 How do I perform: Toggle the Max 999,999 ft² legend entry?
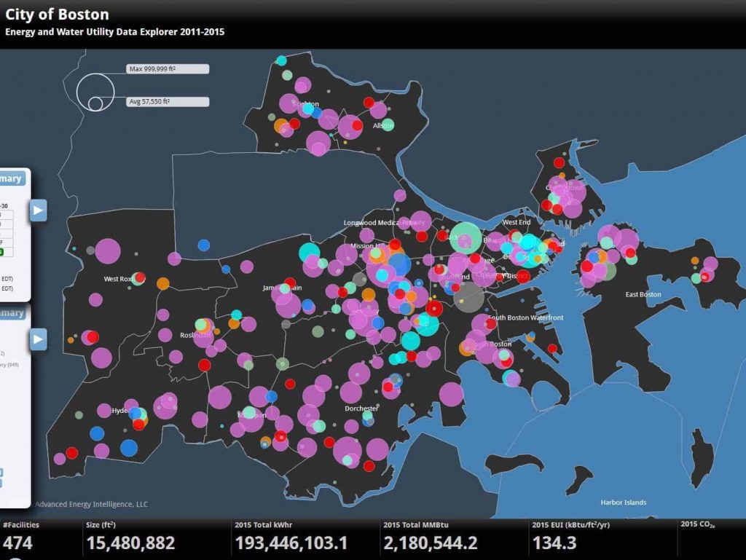coord(166,68)
